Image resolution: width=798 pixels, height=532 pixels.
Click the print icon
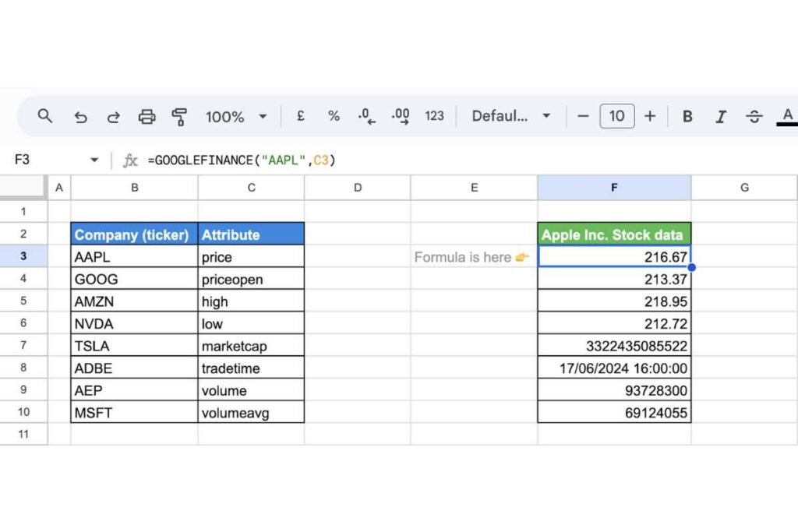point(147,117)
